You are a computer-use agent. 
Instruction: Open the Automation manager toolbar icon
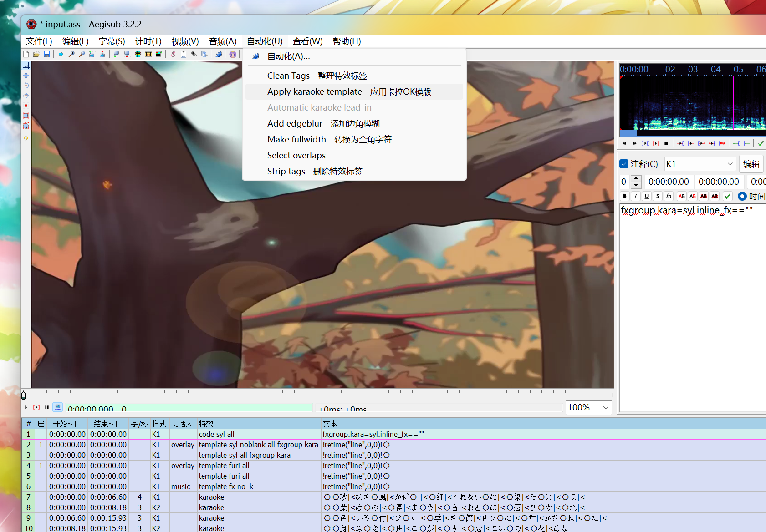219,54
